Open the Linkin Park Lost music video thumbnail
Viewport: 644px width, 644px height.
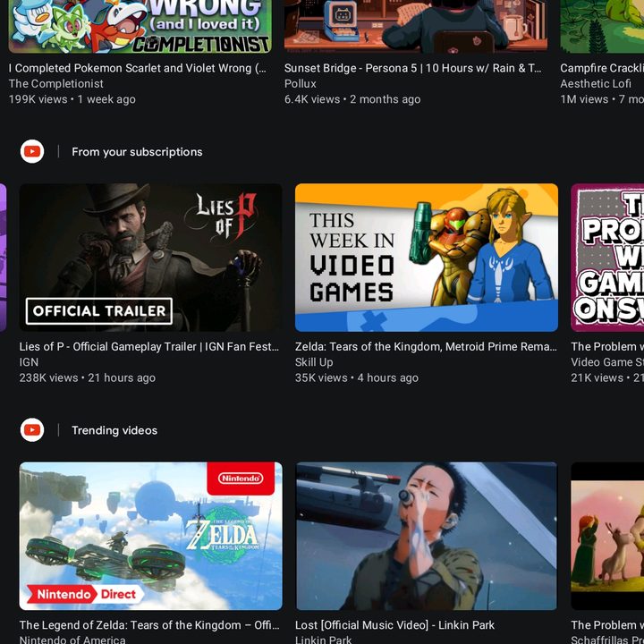(x=427, y=536)
